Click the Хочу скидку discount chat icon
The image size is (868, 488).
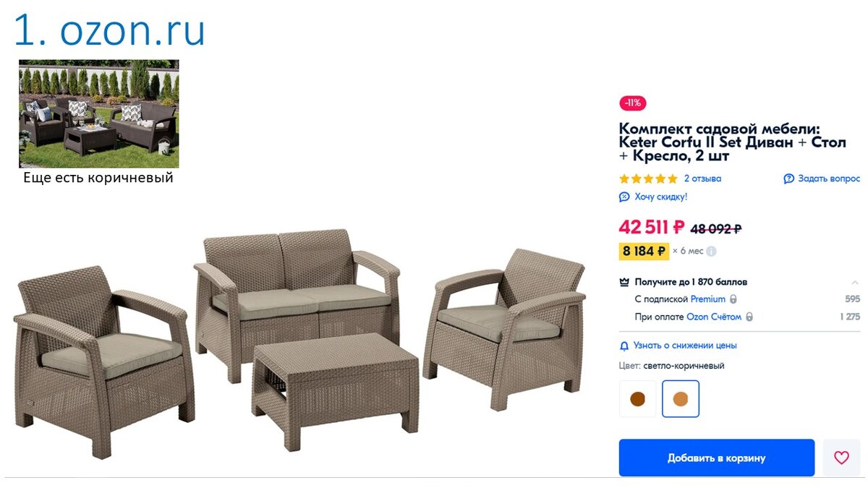[x=624, y=197]
